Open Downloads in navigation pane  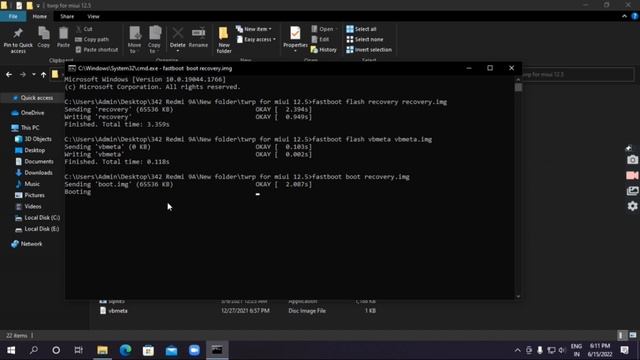coord(34,173)
